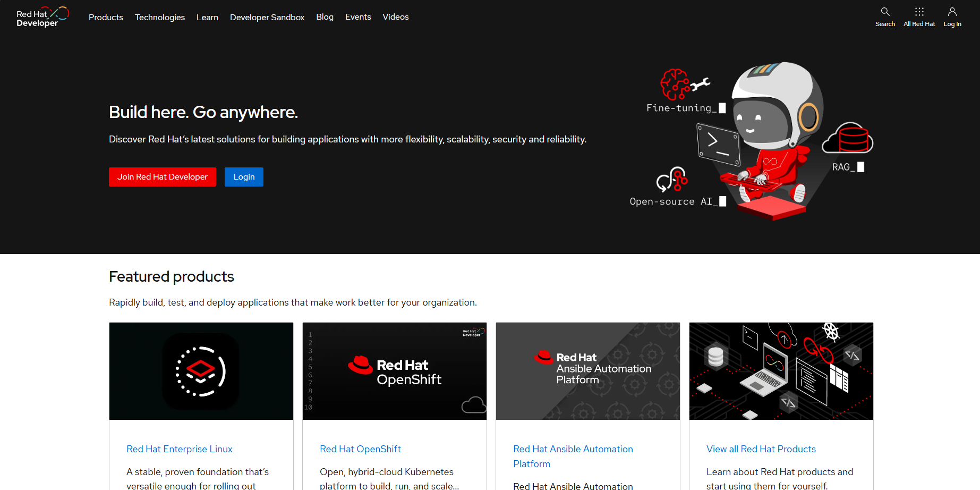Click the 'Discover Red Hat's latest solutions' text
The height and width of the screenshot is (490, 980).
pyautogui.click(x=347, y=139)
